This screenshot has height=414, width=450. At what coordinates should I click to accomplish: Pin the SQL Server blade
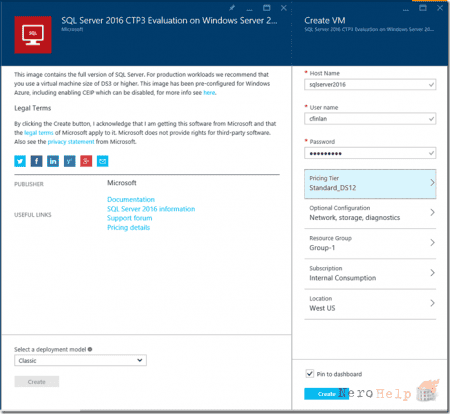(232, 8)
